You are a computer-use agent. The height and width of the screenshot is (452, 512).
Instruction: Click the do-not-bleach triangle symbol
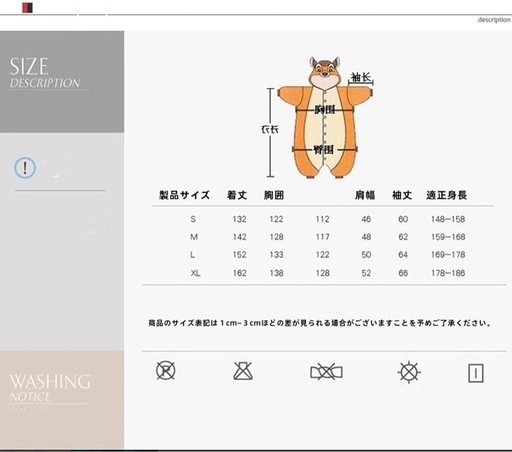click(243, 371)
